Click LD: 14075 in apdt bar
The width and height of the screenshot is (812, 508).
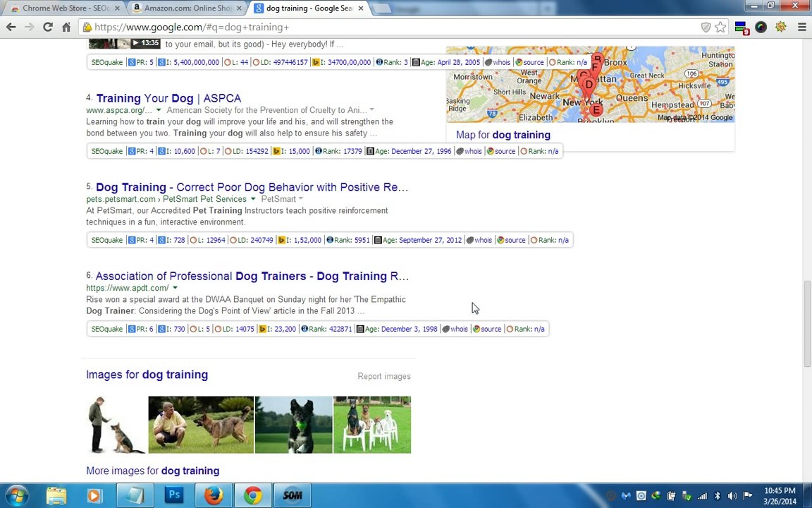(x=234, y=329)
